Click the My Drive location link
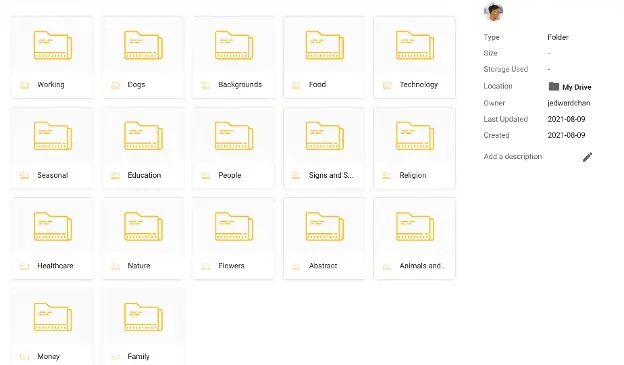624x365 pixels. point(577,87)
